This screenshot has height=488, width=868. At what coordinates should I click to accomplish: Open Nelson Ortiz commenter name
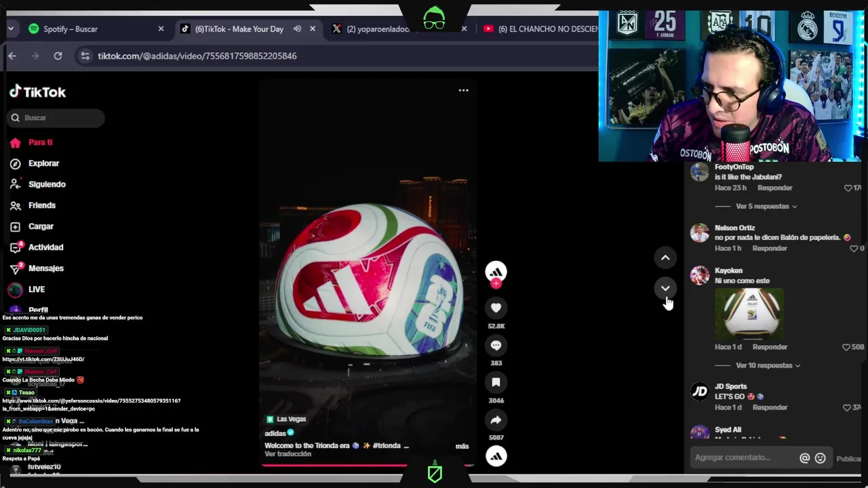[734, 228]
